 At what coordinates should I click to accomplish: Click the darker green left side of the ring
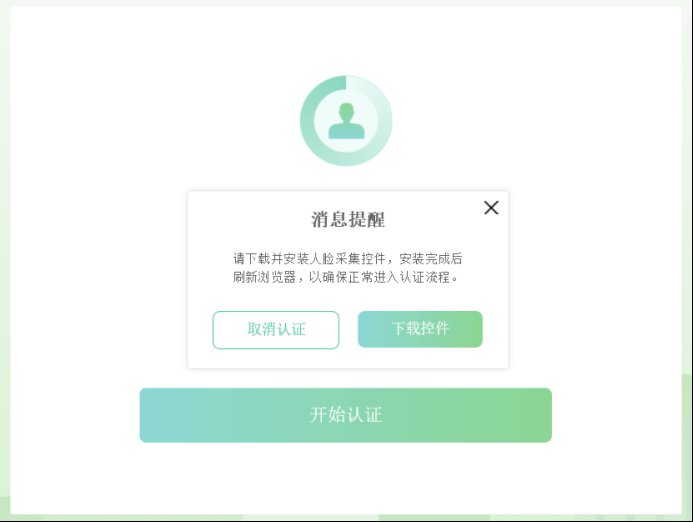click(x=307, y=121)
